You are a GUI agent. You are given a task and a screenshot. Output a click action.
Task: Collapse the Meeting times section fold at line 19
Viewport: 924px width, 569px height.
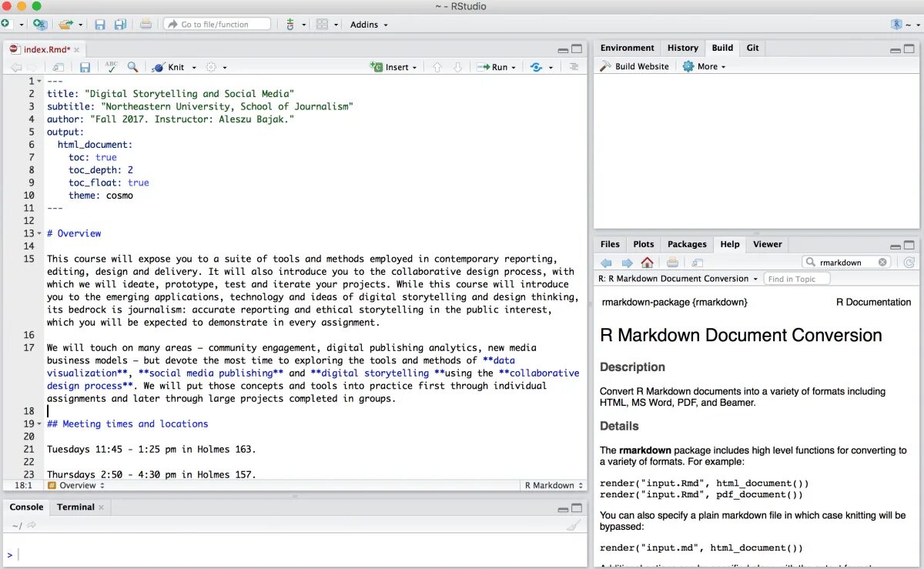click(40, 423)
